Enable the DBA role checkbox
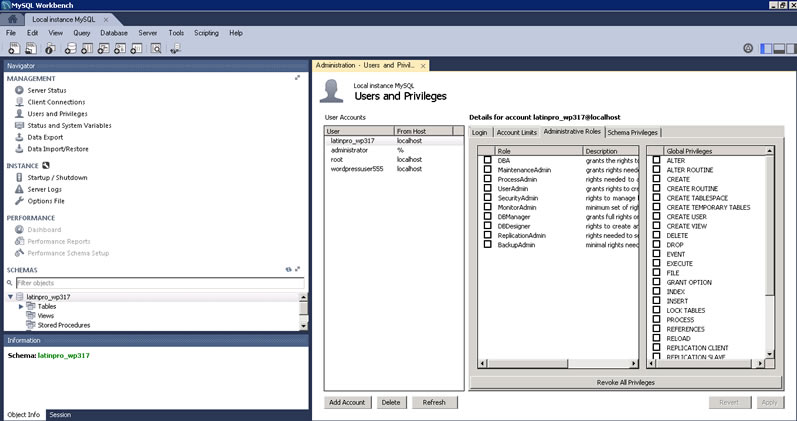Viewport: 797px width, 421px height. coord(487,160)
